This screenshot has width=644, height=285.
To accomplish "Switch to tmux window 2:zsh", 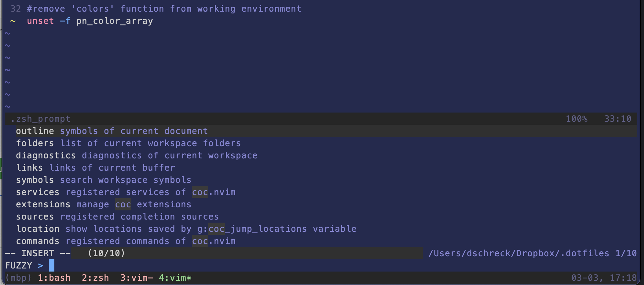I will pos(95,278).
